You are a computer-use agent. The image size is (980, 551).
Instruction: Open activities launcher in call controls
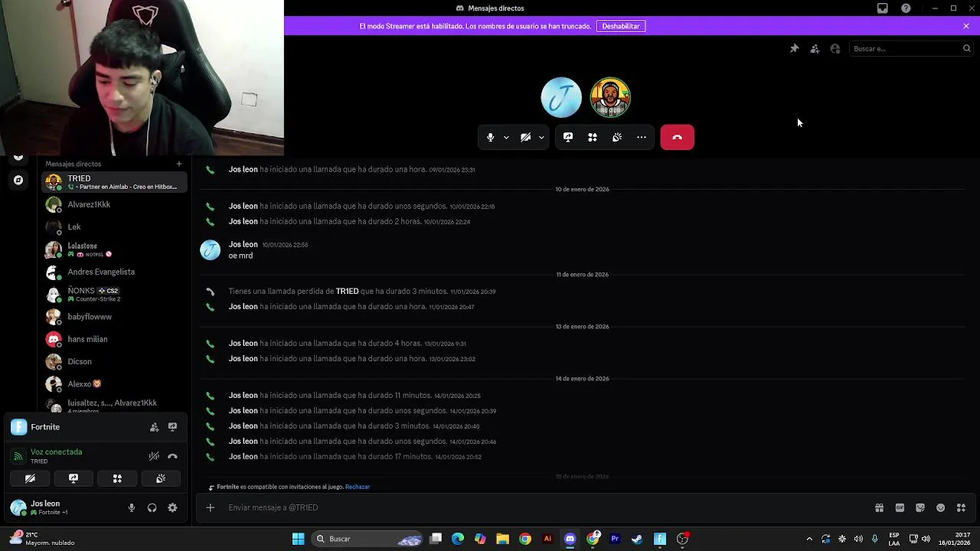[593, 138]
